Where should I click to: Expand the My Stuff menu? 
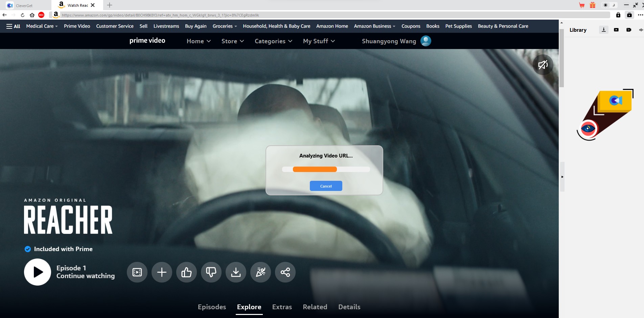tap(318, 41)
